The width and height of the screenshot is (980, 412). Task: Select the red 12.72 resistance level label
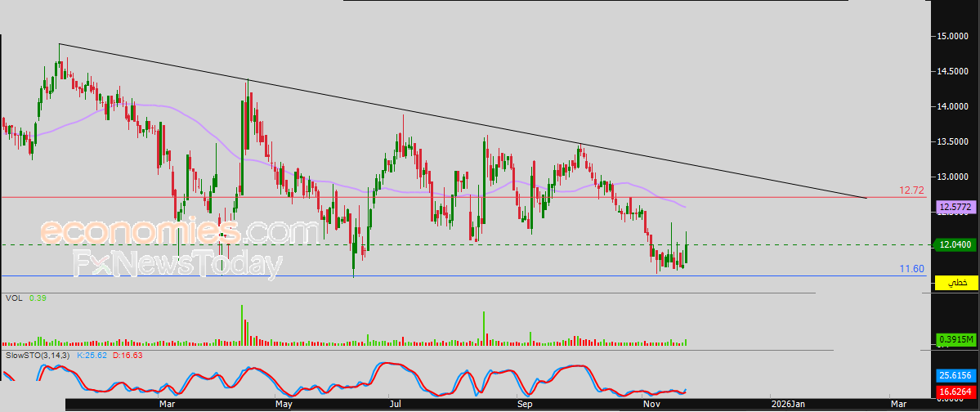click(x=911, y=190)
